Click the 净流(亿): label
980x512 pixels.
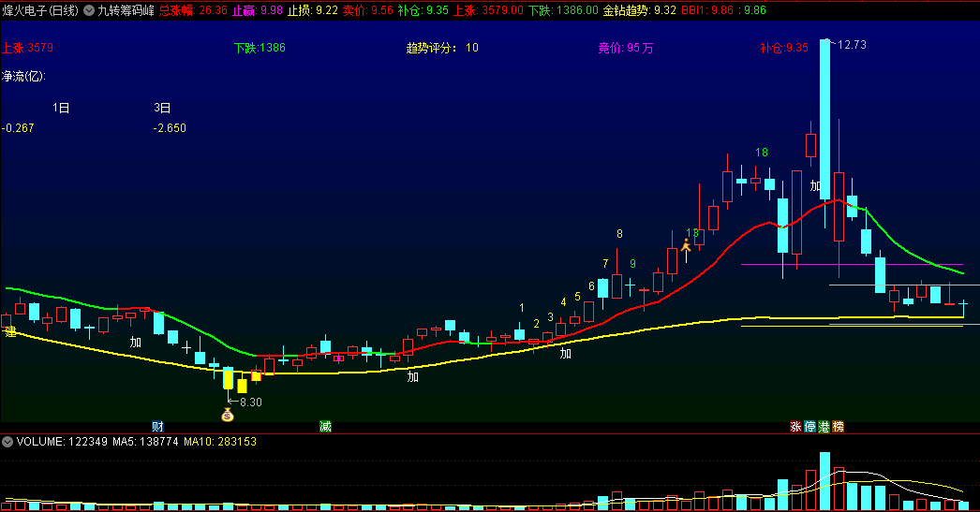click(x=23, y=76)
